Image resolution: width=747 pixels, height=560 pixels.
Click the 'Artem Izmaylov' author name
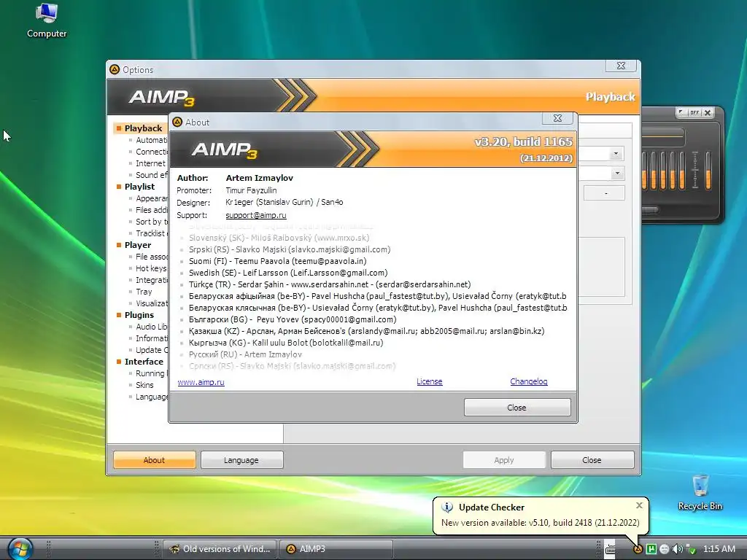(x=259, y=178)
